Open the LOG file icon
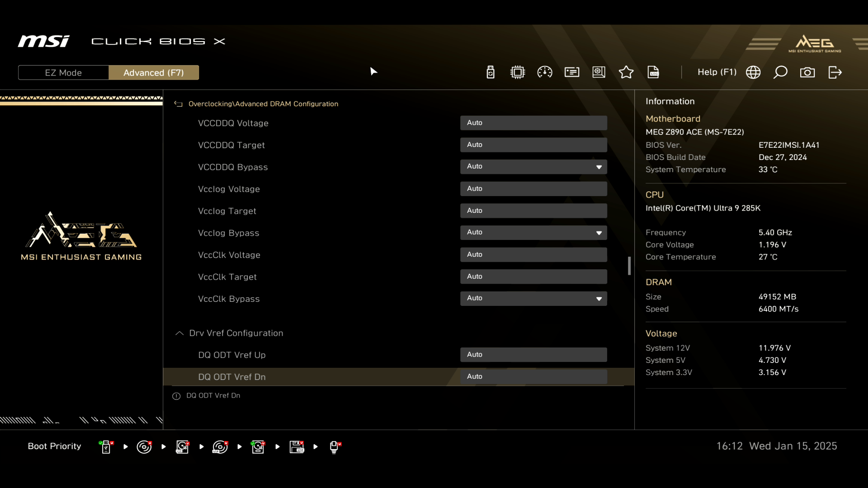 click(653, 72)
